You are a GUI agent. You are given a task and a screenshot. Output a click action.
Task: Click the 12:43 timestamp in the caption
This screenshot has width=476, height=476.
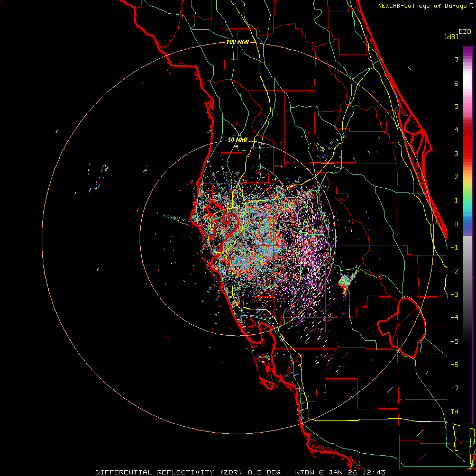[374, 472]
